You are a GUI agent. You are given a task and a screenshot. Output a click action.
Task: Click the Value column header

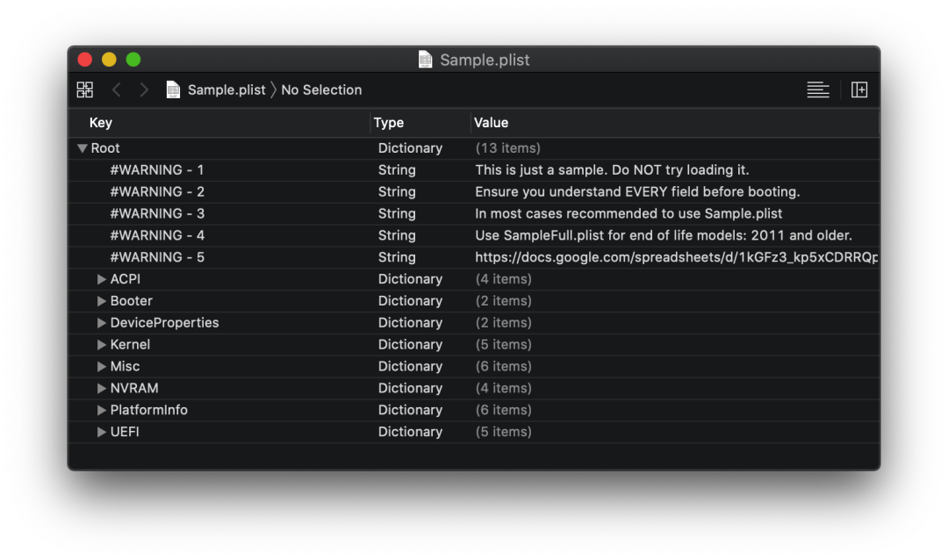point(491,123)
